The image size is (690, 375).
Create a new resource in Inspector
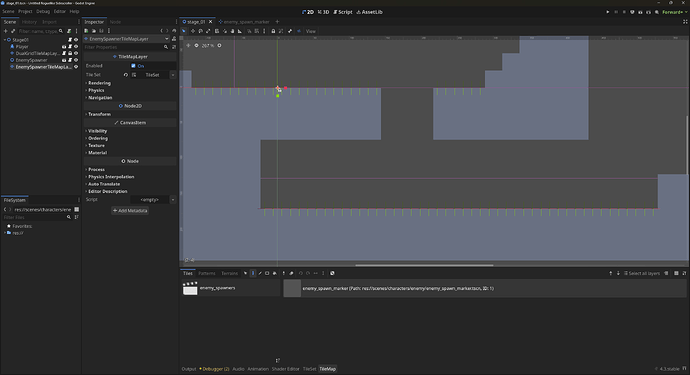[x=86, y=31]
